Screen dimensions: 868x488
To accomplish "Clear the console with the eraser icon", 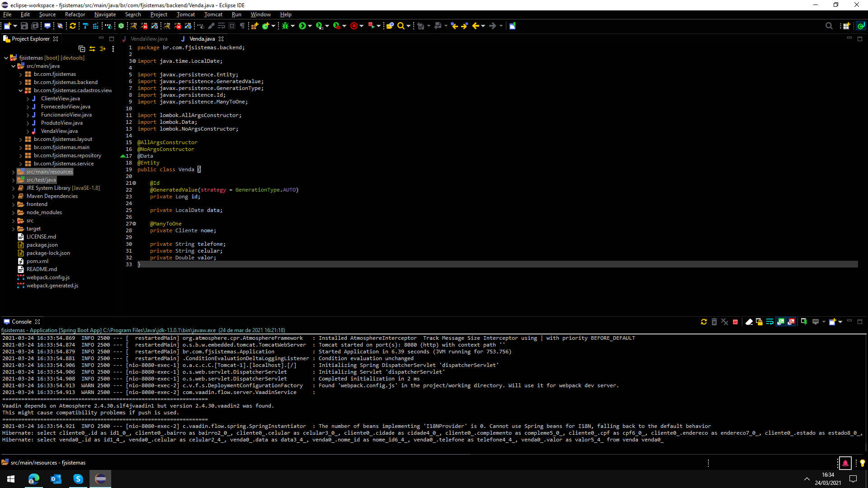I will pyautogui.click(x=749, y=322).
